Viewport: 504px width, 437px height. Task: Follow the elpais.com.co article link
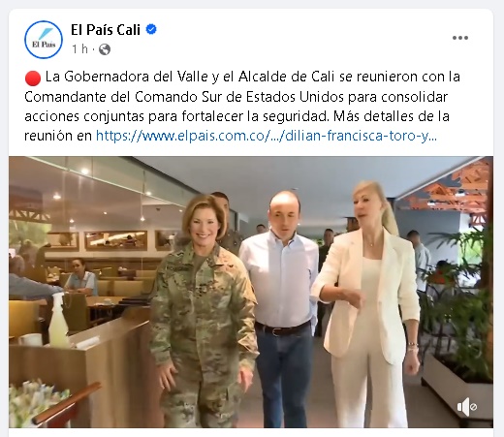coord(267,136)
